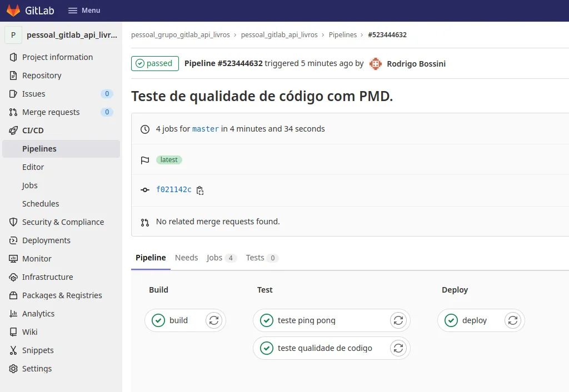
Task: Switch to the Pipeline tab
Action: click(151, 258)
